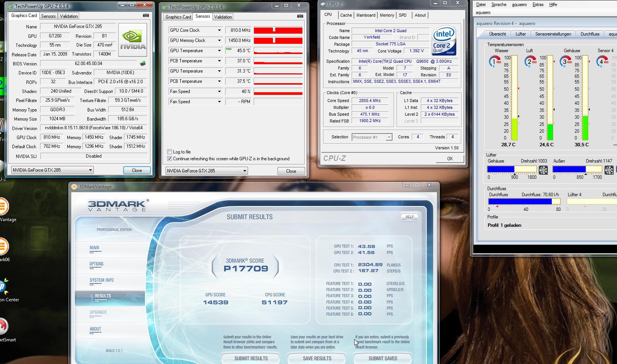The height and width of the screenshot is (364, 617).
Task: Click the Specification field in CPU-Z
Action: (405, 61)
